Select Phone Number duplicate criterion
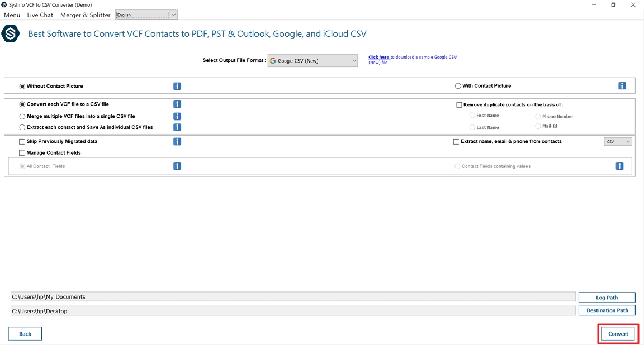This screenshot has width=644, height=345. (538, 117)
